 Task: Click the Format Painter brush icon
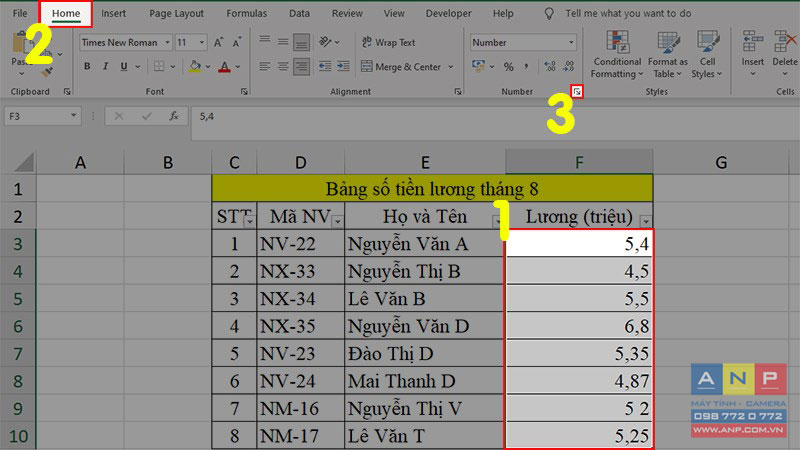coord(46,73)
